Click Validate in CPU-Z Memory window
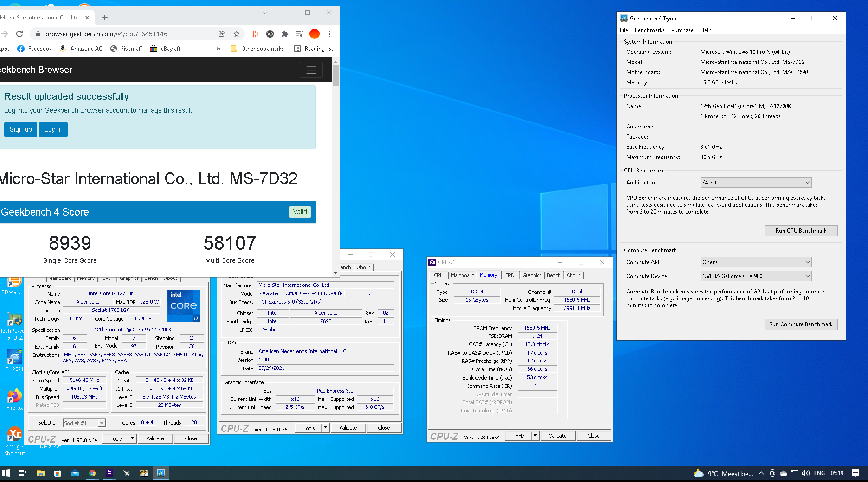The width and height of the screenshot is (868, 482). coord(558,436)
